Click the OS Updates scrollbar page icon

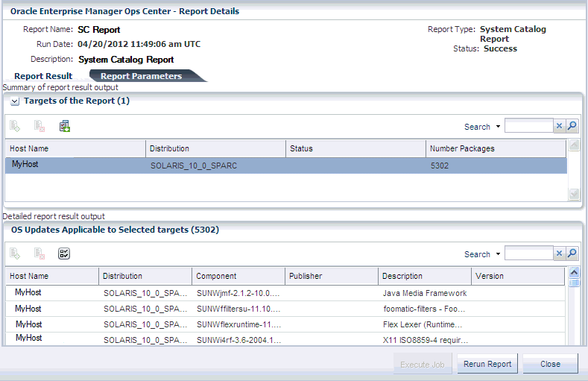(x=574, y=283)
